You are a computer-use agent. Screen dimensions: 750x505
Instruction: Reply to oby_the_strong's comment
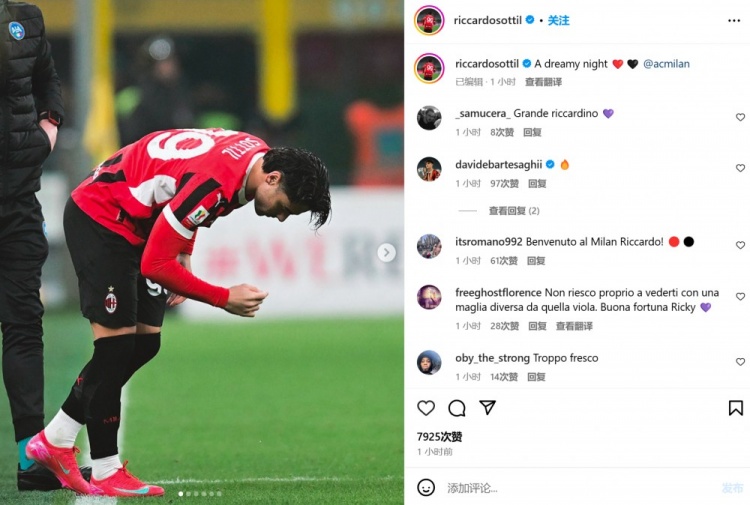tap(536, 377)
